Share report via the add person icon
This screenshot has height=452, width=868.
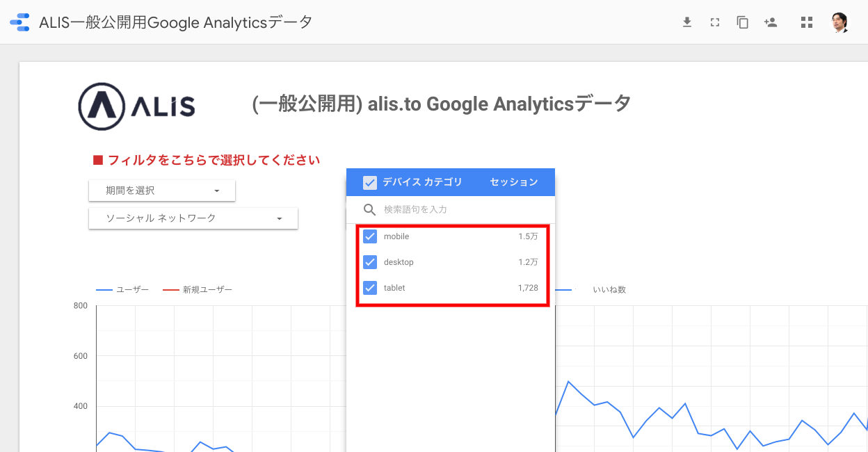(771, 22)
